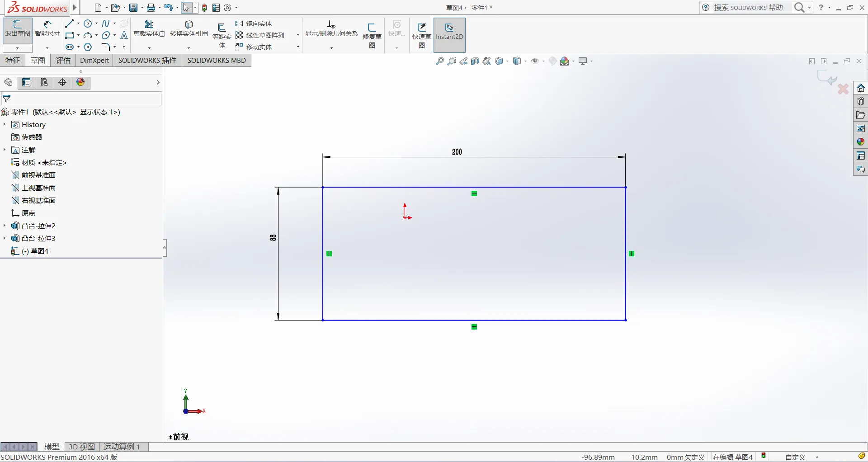Click Linear Sketch Pattern (线性草图阵列)

click(x=260, y=35)
